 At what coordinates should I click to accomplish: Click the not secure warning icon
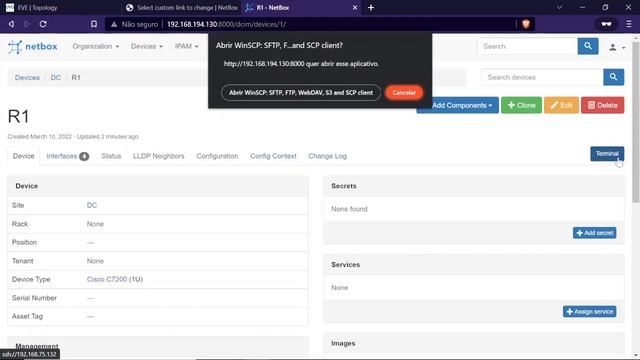114,24
